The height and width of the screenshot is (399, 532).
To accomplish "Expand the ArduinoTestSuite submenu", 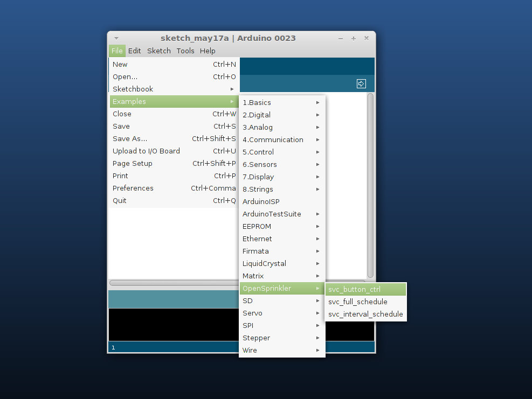I will tap(282, 214).
